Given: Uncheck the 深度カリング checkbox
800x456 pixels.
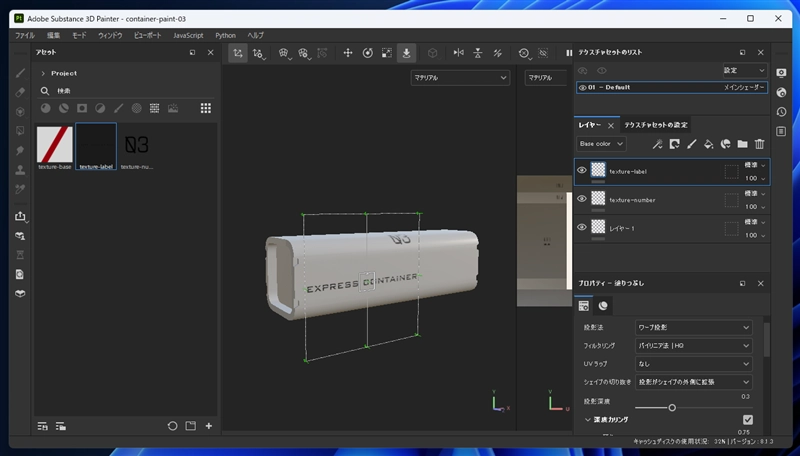Looking at the screenshot, I should coord(747,419).
